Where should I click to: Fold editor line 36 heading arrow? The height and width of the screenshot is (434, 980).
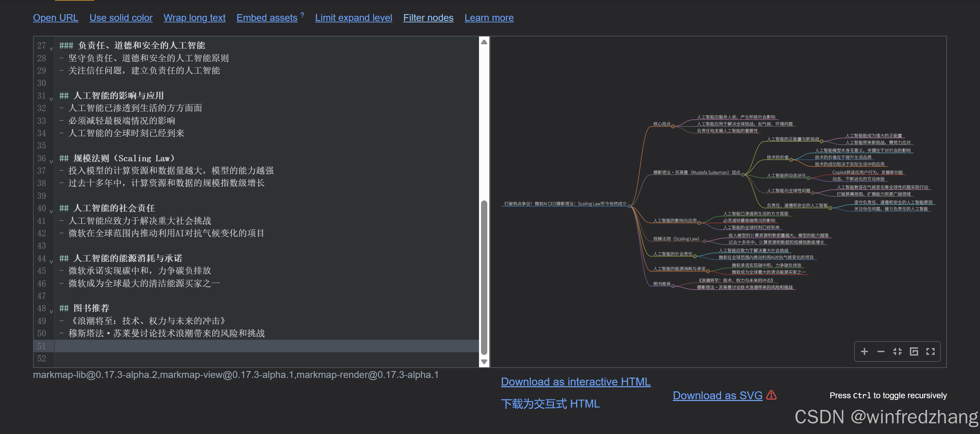pyautogui.click(x=51, y=162)
